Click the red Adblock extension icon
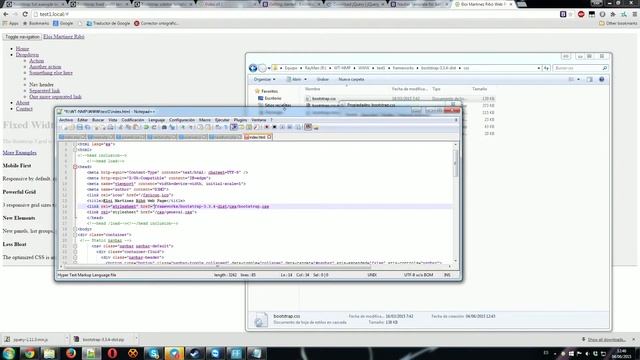 (581, 14)
